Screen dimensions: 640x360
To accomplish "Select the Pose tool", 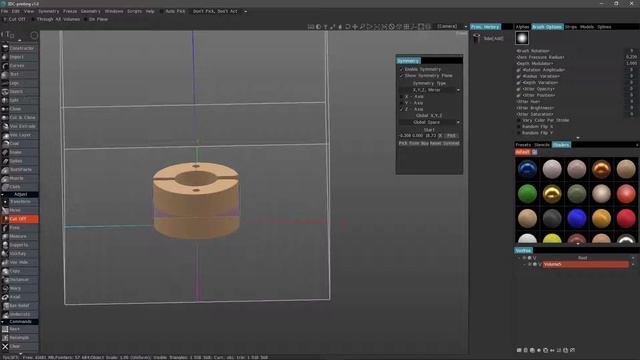I will coord(20,228).
